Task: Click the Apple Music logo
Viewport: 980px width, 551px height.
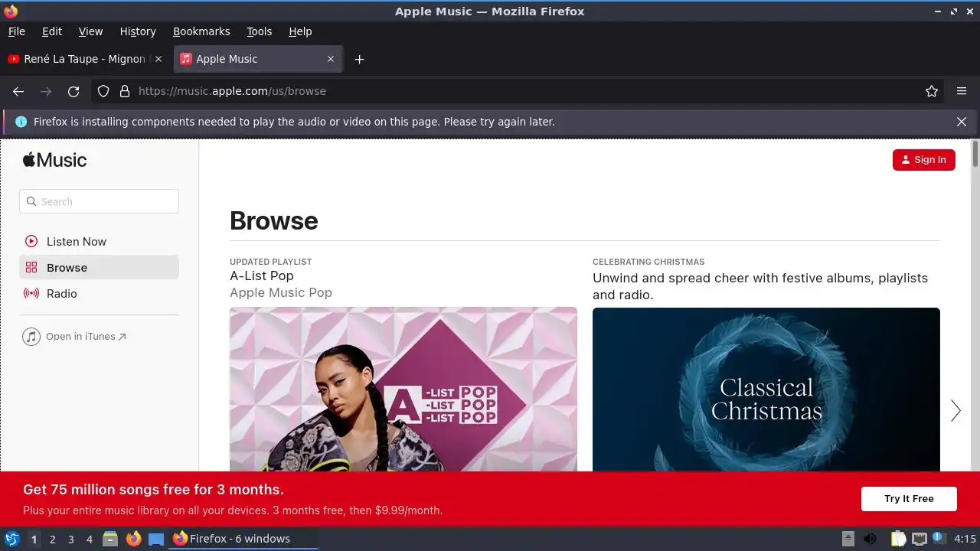Action: pos(54,159)
